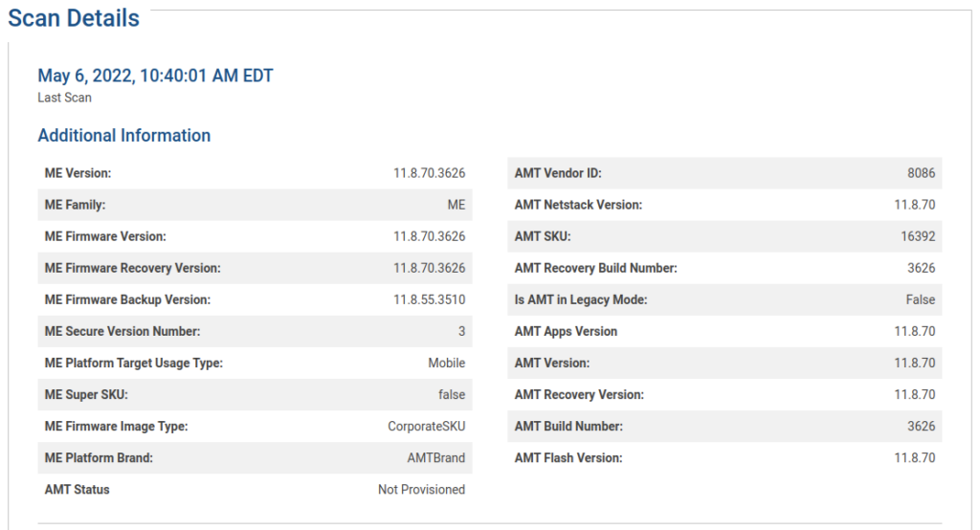Viewport: 980px width, 530px height.
Task: Click the ME Platform Target Usage Type Mobile value
Action: [446, 364]
